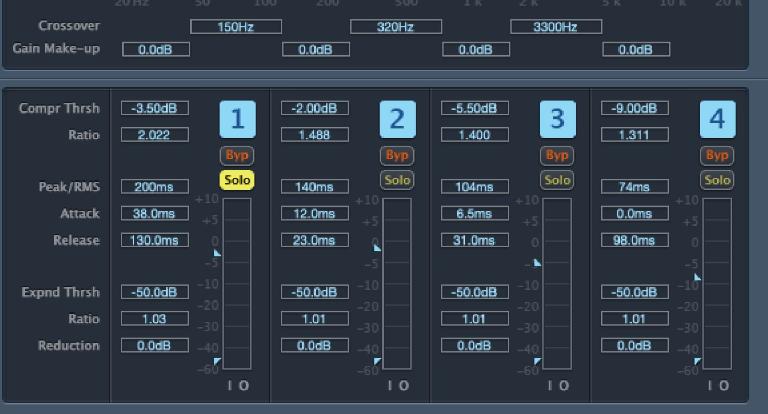Click band 4 compressor threshold arrow on meter
The height and width of the screenshot is (414, 768).
(x=697, y=277)
